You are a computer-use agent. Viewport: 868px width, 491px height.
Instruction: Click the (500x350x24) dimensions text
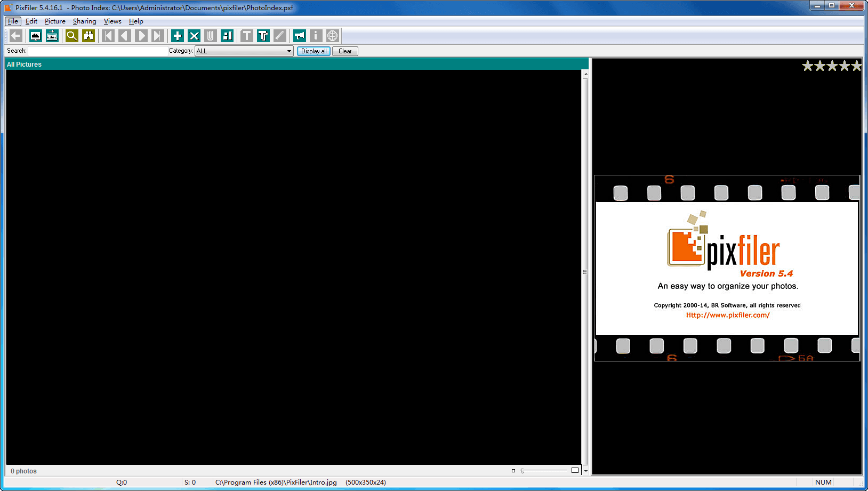[x=366, y=482]
